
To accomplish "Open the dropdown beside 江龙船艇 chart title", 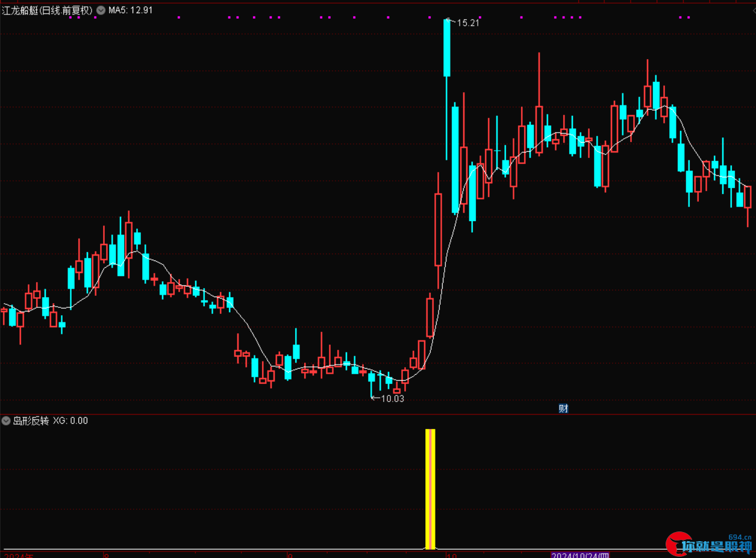I will pos(100,10).
